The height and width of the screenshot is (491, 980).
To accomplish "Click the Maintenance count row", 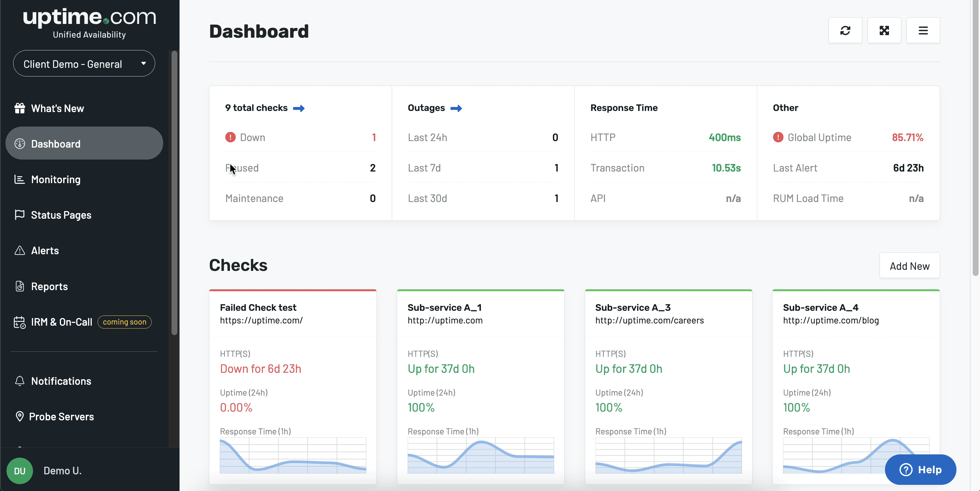I will coord(301,198).
